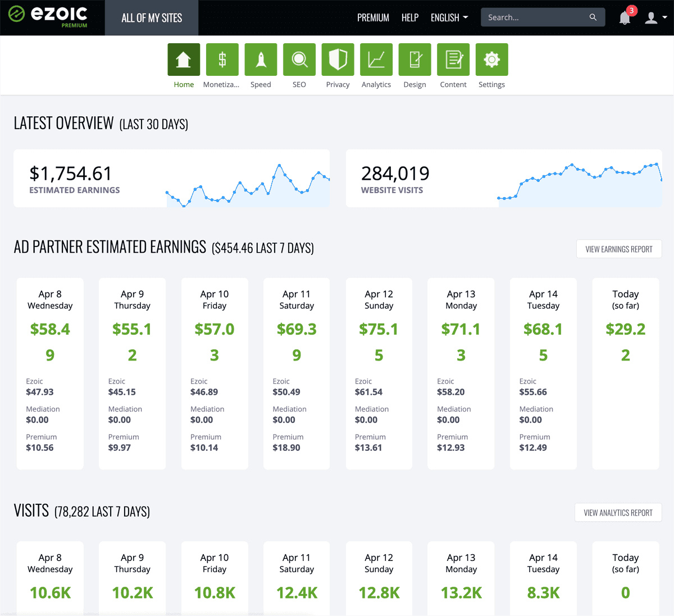Open the Privacy shield icon
The width and height of the screenshot is (674, 616).
338,60
